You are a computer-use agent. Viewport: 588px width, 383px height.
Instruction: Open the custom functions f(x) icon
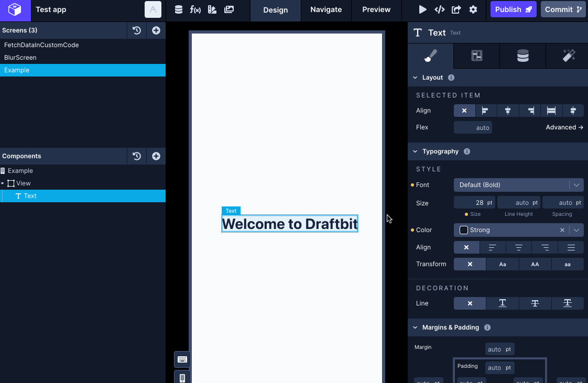coord(195,10)
